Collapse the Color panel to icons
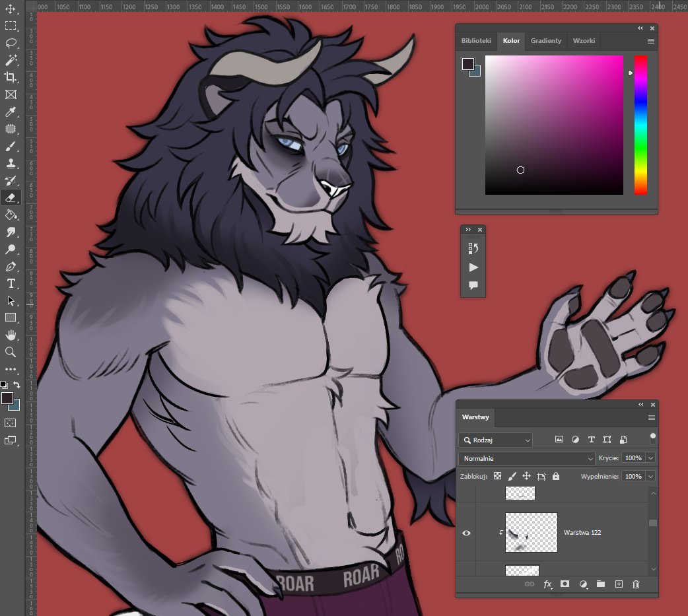 tap(640, 28)
